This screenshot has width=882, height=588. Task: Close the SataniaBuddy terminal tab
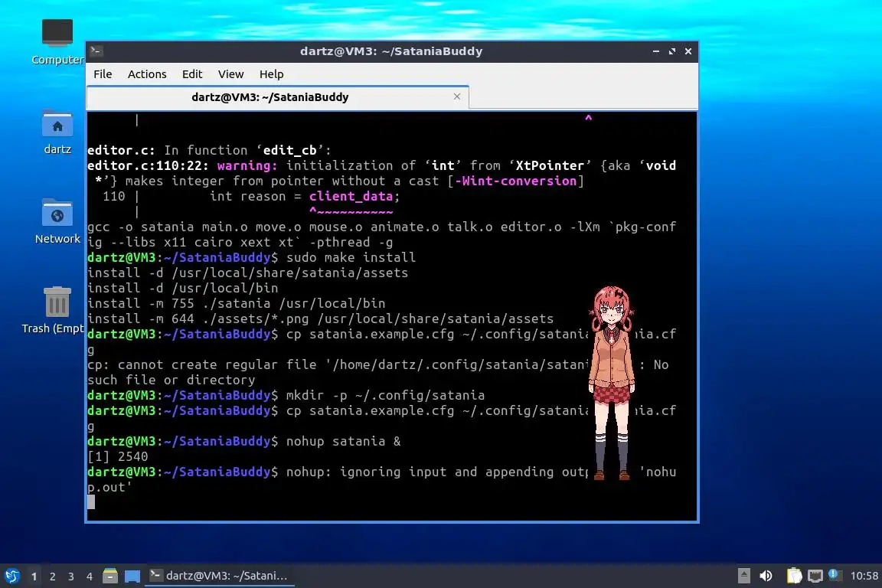point(457,96)
